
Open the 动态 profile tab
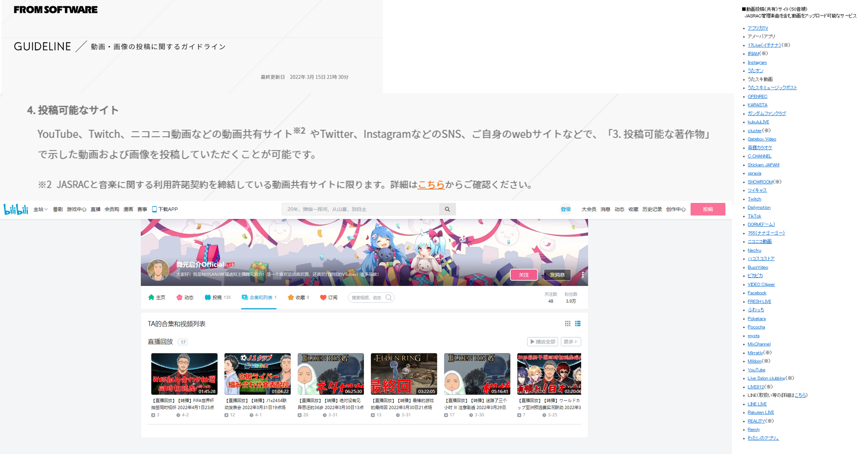pos(185,297)
